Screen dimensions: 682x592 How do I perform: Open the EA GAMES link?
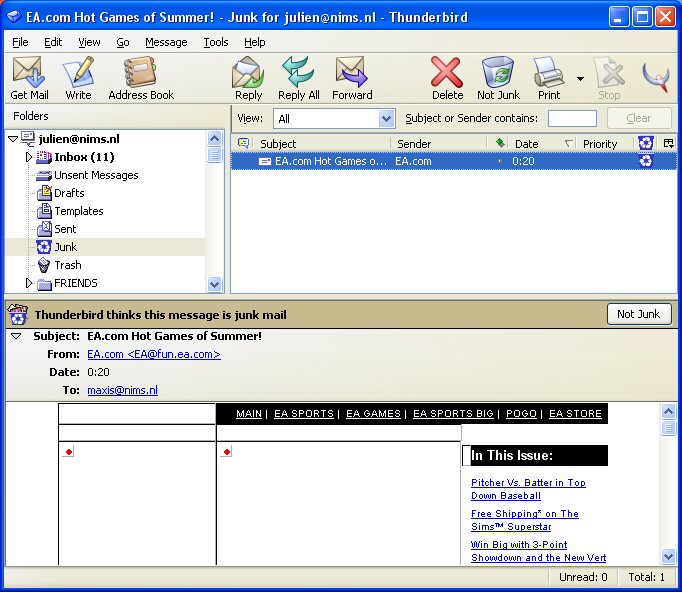click(373, 414)
